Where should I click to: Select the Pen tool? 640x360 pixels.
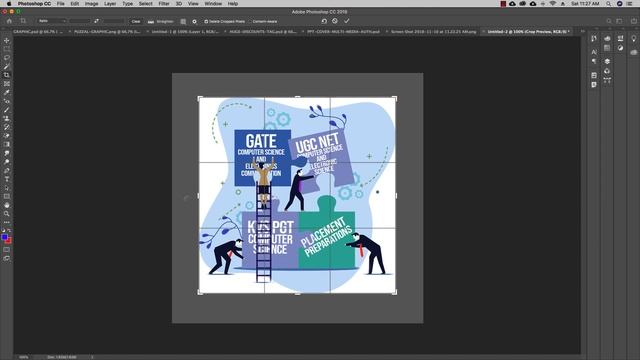7,170
